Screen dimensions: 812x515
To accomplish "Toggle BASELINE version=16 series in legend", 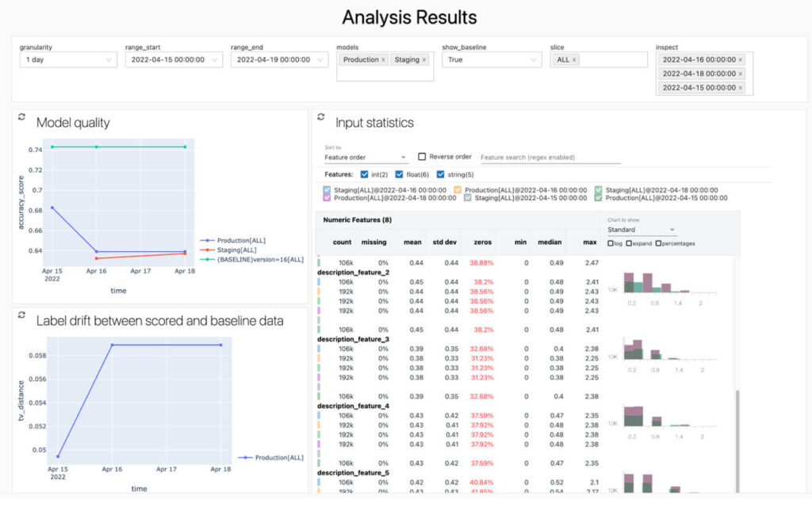I will pos(252,259).
